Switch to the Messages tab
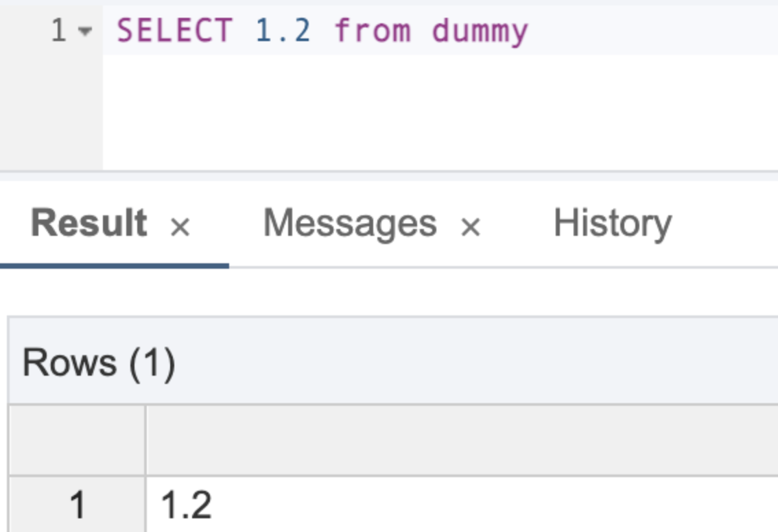The image size is (778, 532). 351,221
